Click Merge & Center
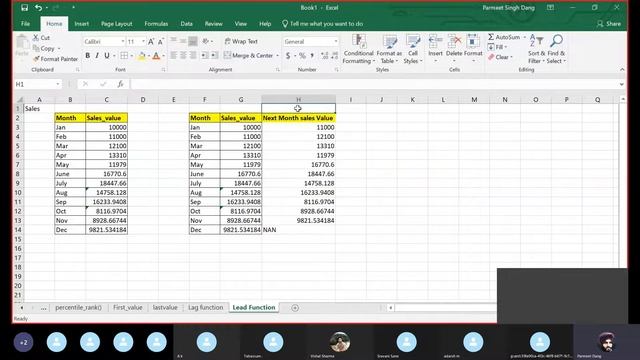The height and width of the screenshot is (360, 640). (249, 55)
